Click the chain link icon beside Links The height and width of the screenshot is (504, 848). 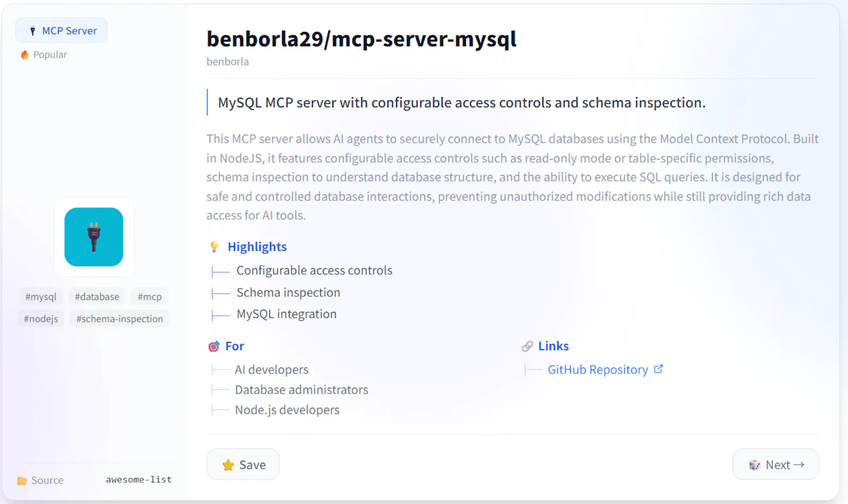pyautogui.click(x=527, y=347)
